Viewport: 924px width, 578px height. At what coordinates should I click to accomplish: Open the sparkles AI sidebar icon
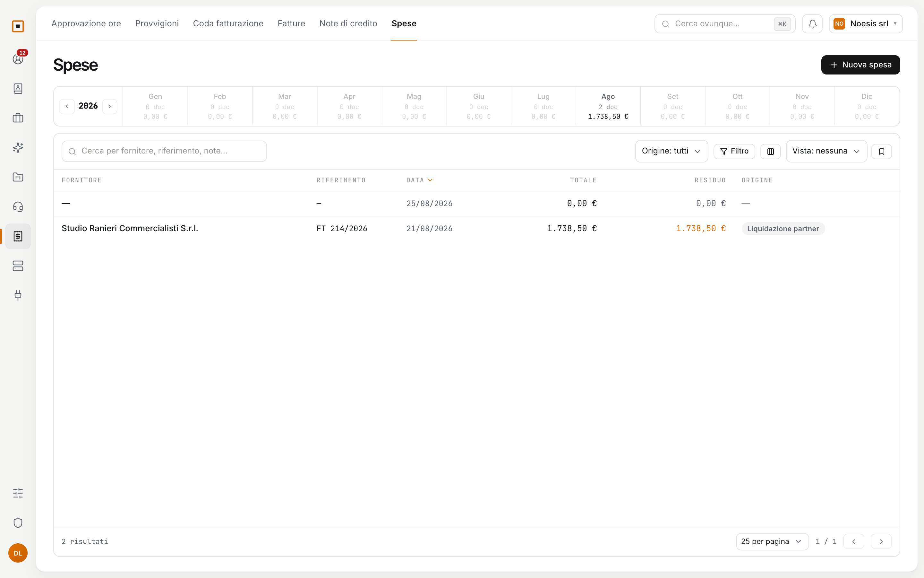pyautogui.click(x=18, y=148)
